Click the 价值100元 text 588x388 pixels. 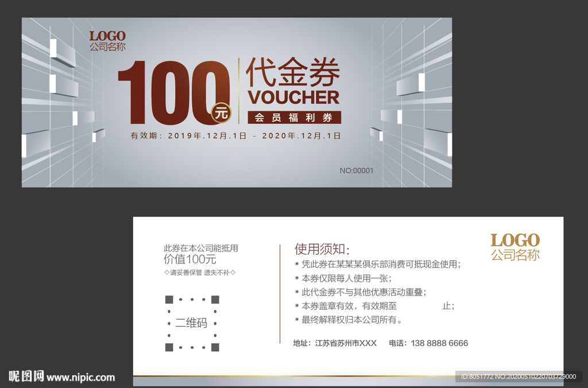(189, 259)
